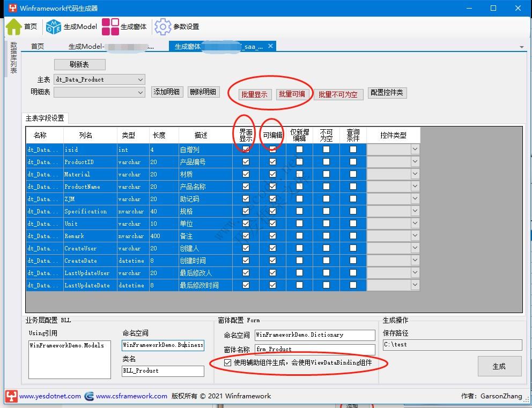This screenshot has width=532, height=408.
Task: Click the 生成 button to generate code
Action: click(499, 365)
